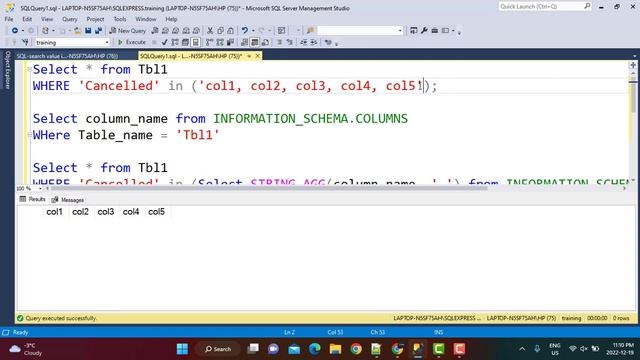Open File Explorer from taskbar
The height and width of the screenshot is (360, 640).
(x=335, y=349)
